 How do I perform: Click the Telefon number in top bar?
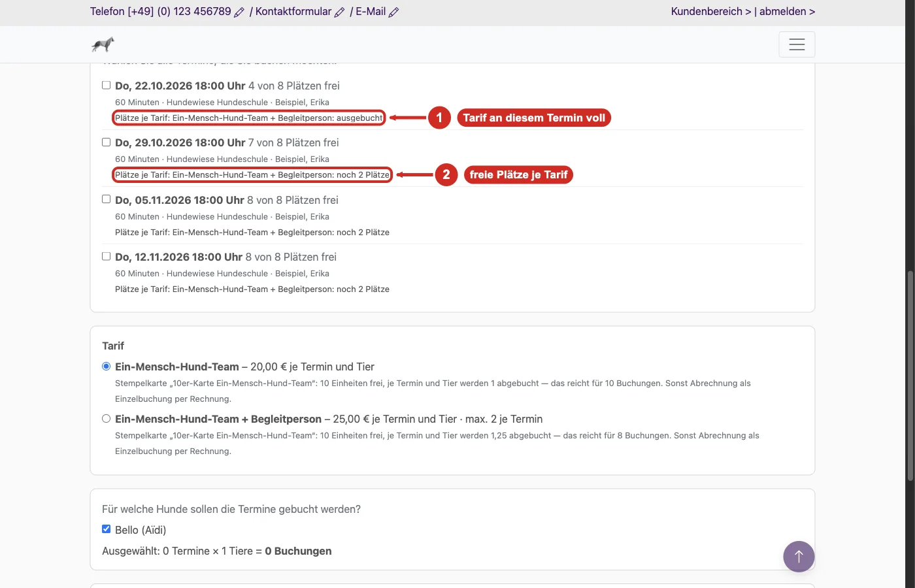pyautogui.click(x=161, y=12)
